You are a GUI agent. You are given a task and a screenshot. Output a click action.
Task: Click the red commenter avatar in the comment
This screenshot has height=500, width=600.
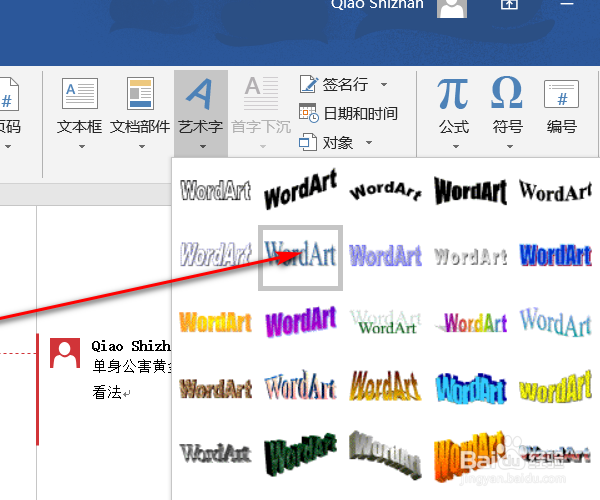65,353
